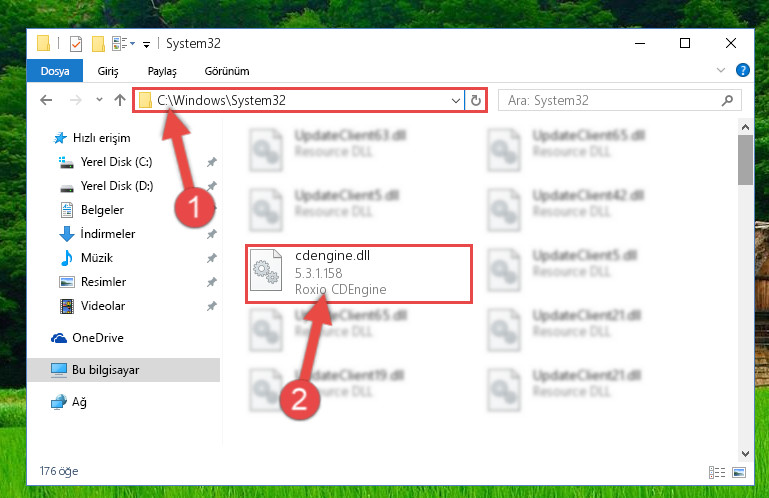This screenshot has height=498, width=769.
Task: Unpin Yerel Disk (C:) from quick access
Action: (211, 162)
